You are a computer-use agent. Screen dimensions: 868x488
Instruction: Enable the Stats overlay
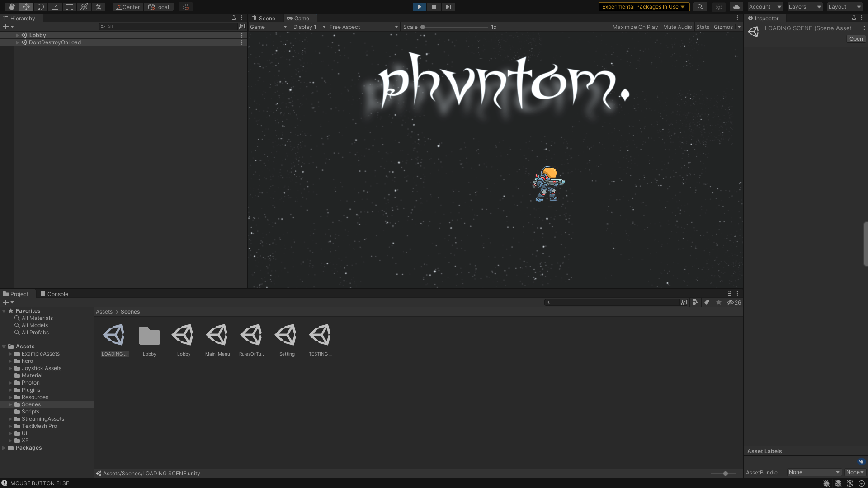(703, 27)
